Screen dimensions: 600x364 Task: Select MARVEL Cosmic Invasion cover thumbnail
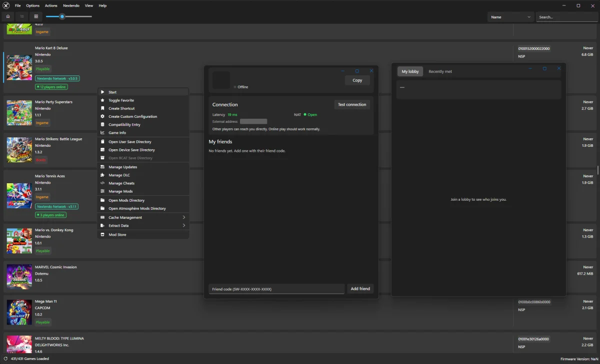[x=19, y=277]
